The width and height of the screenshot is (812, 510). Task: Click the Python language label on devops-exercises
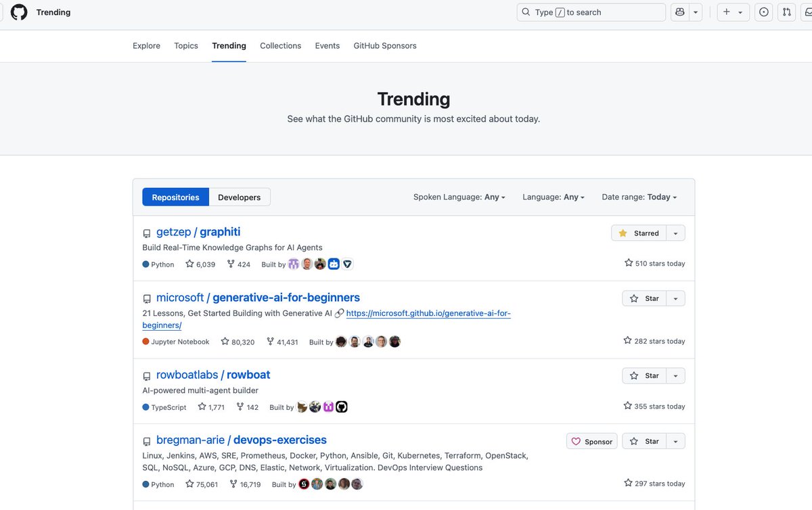pos(158,484)
